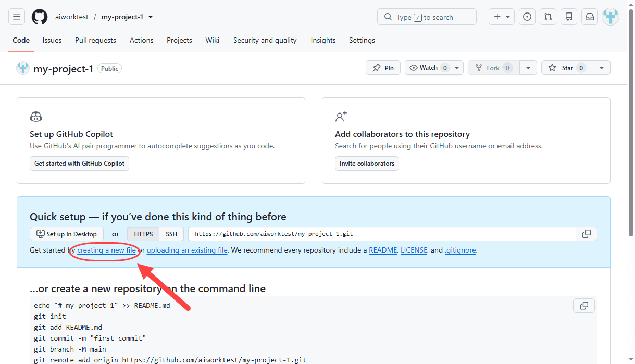The width and height of the screenshot is (635, 364).
Task: Open Security and quality tab
Action: [x=265, y=40]
